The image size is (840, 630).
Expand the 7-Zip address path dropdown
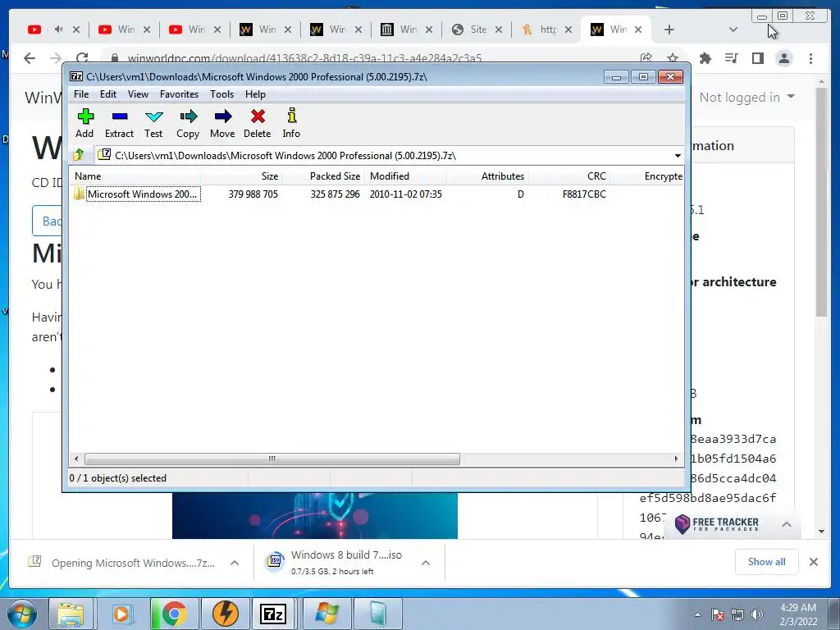(677, 155)
